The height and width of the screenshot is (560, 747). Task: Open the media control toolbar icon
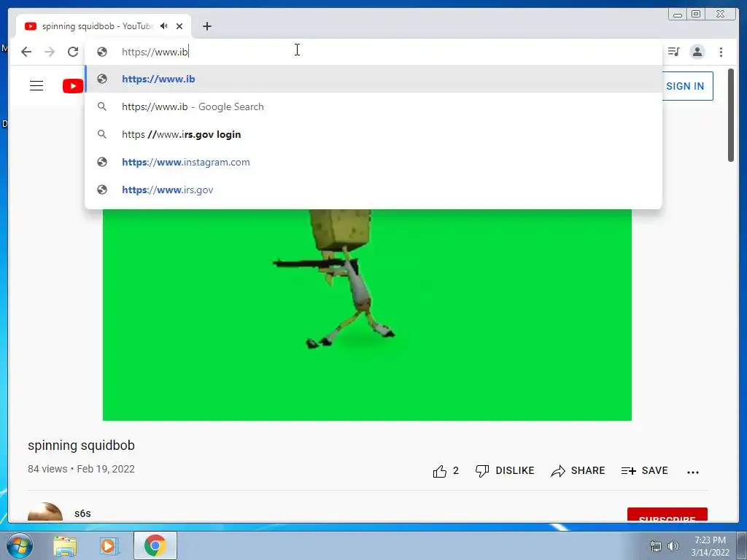(673, 52)
